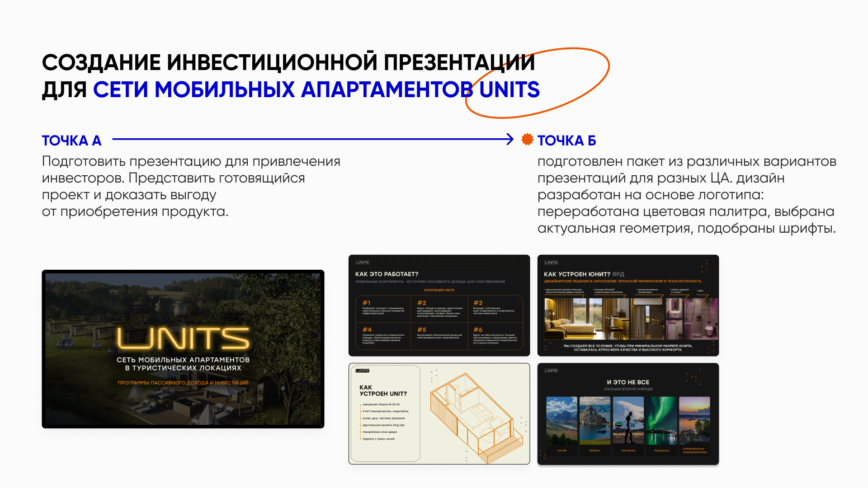Open the Мурманск northern lights photo

661,421
